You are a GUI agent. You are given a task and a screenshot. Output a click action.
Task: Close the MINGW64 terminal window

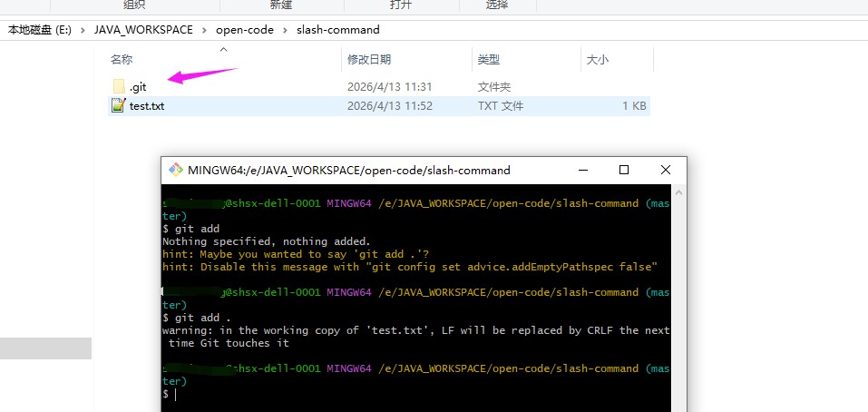pos(666,170)
